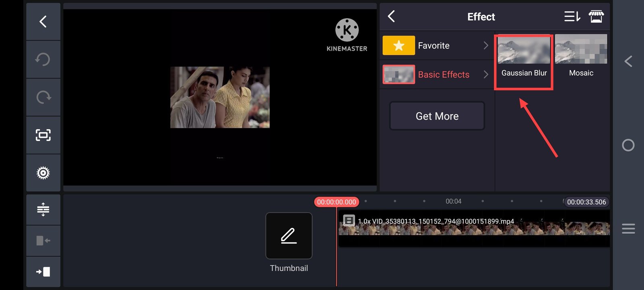Expand the Favorite category chevron
644x290 pixels.
click(486, 46)
